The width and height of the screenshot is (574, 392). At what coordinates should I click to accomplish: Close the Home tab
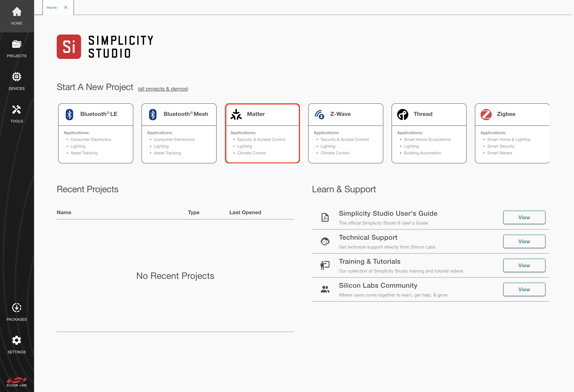[66, 7]
